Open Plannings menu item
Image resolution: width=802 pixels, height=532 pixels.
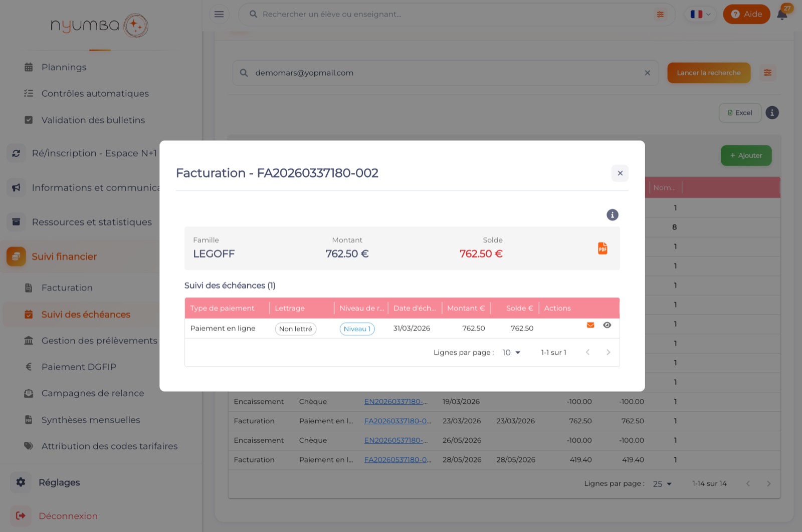click(64, 67)
